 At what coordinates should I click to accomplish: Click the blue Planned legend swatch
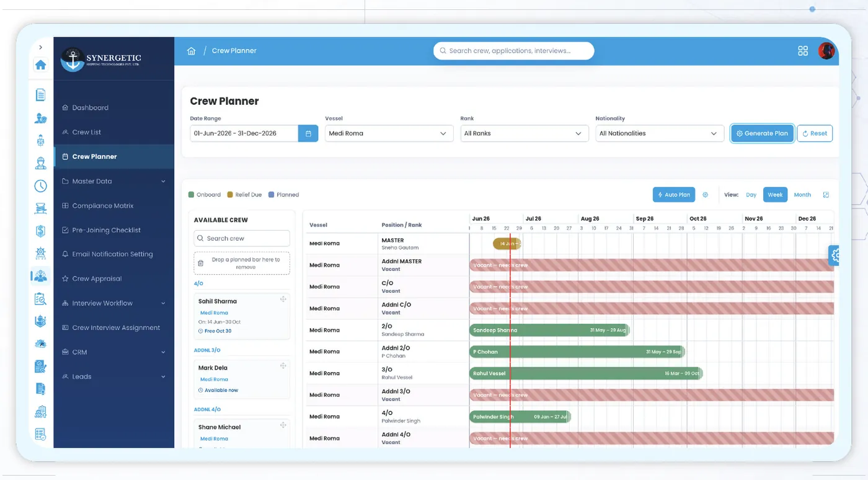[271, 195]
